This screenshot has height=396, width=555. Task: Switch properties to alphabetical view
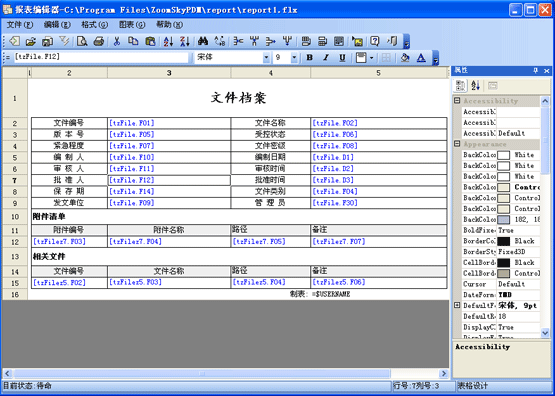475,85
